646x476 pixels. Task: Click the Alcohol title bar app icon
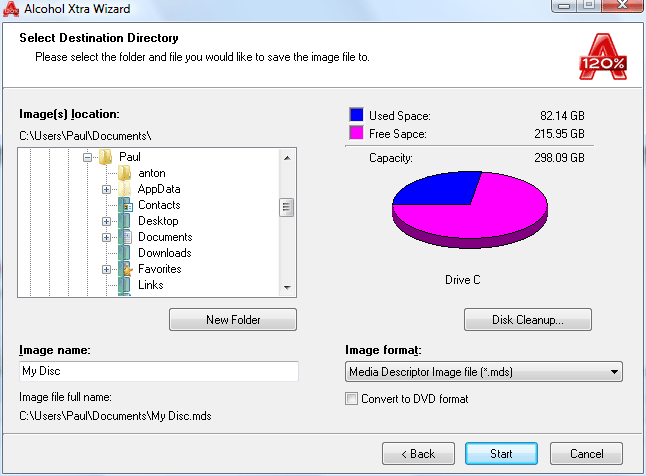pos(11,9)
